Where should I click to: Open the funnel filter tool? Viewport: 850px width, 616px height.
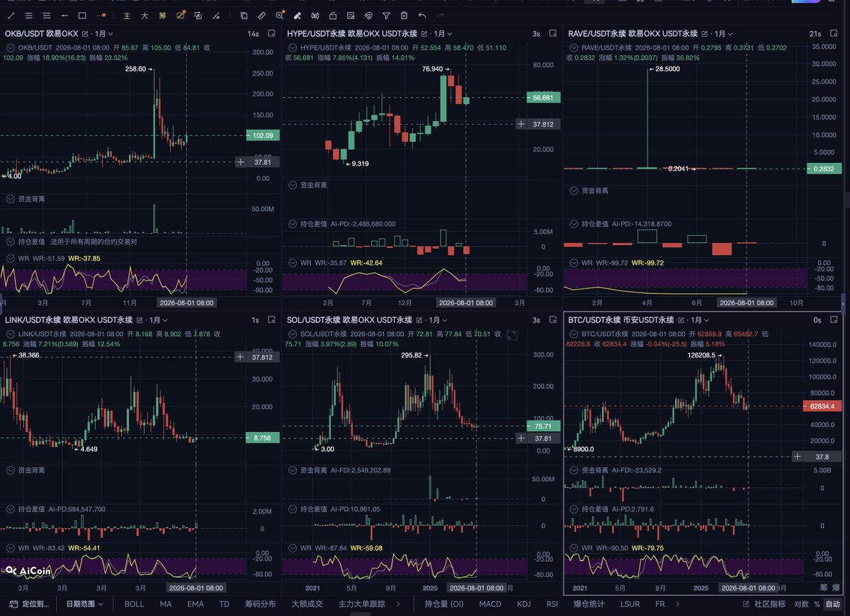(x=386, y=15)
